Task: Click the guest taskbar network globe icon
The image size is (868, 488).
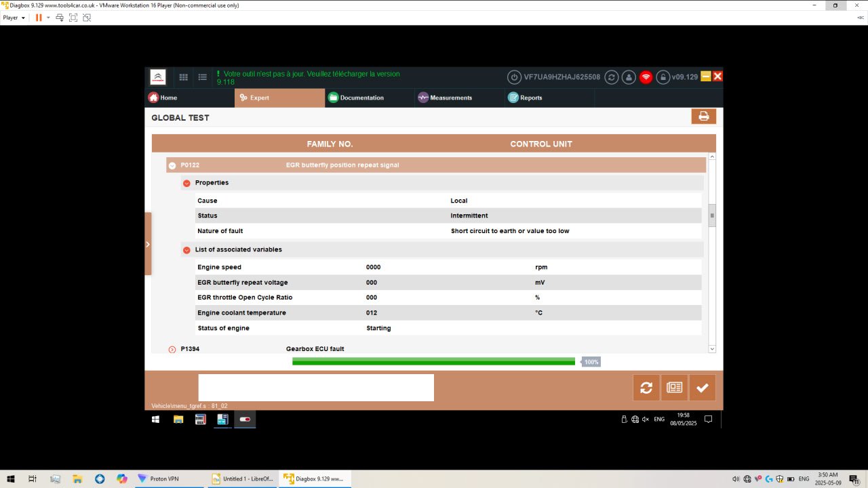Action: pos(635,420)
